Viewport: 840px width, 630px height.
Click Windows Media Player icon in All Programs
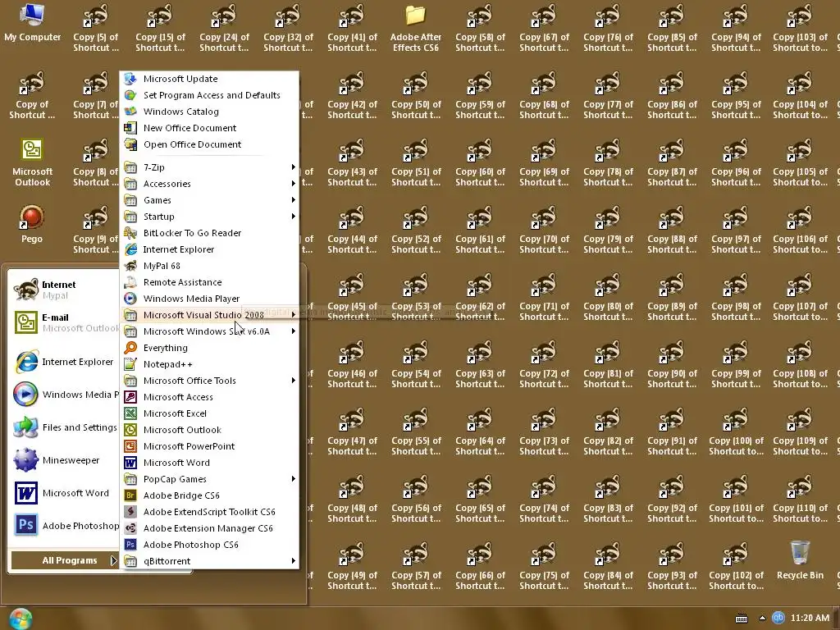[x=130, y=299]
